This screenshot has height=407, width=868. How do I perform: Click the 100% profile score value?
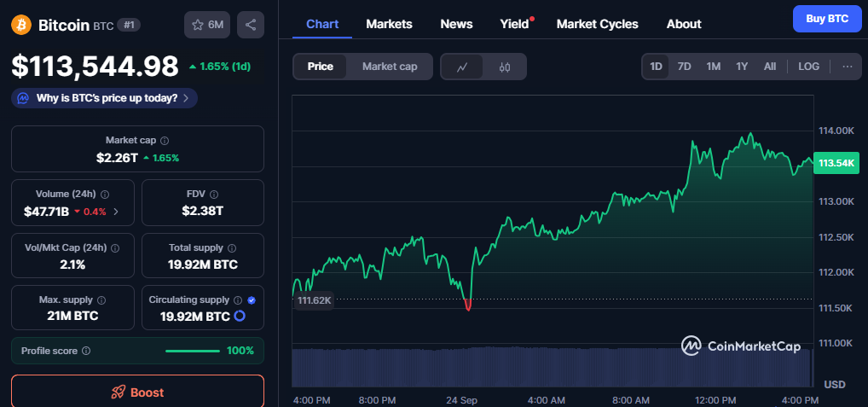coord(240,351)
